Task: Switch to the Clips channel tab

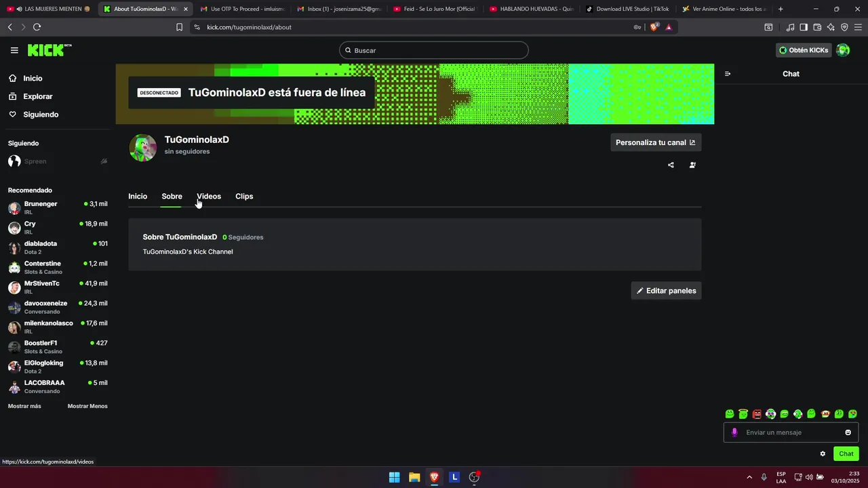Action: tap(244, 197)
